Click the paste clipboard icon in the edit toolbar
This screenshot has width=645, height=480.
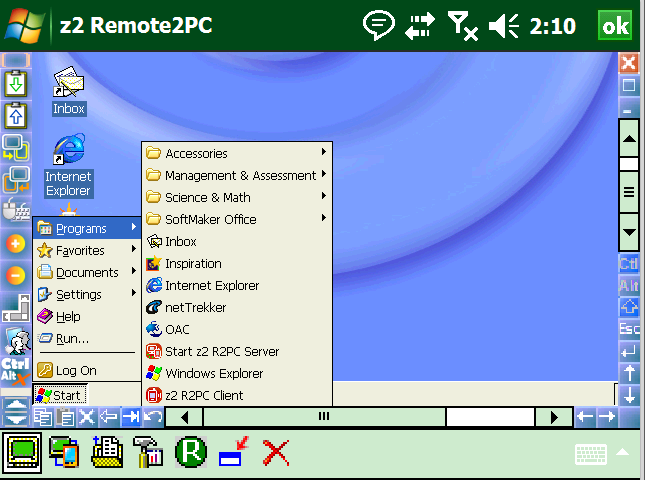[65, 417]
